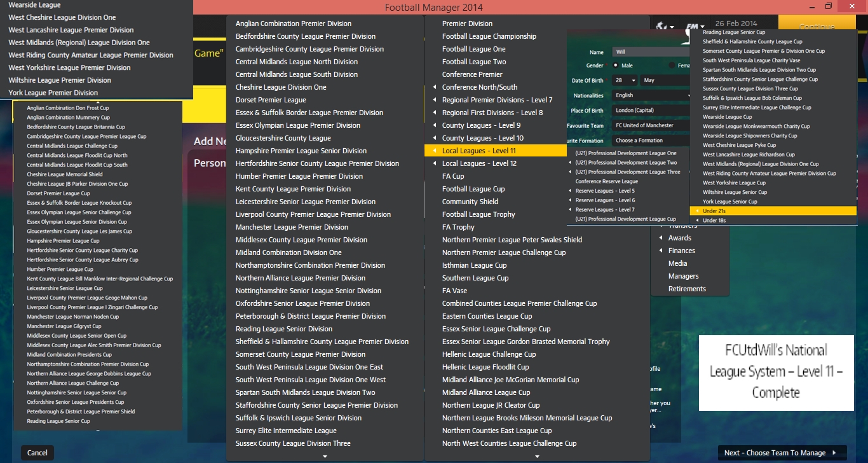
Task: Click Next - Choose Team To Manage
Action: point(782,453)
